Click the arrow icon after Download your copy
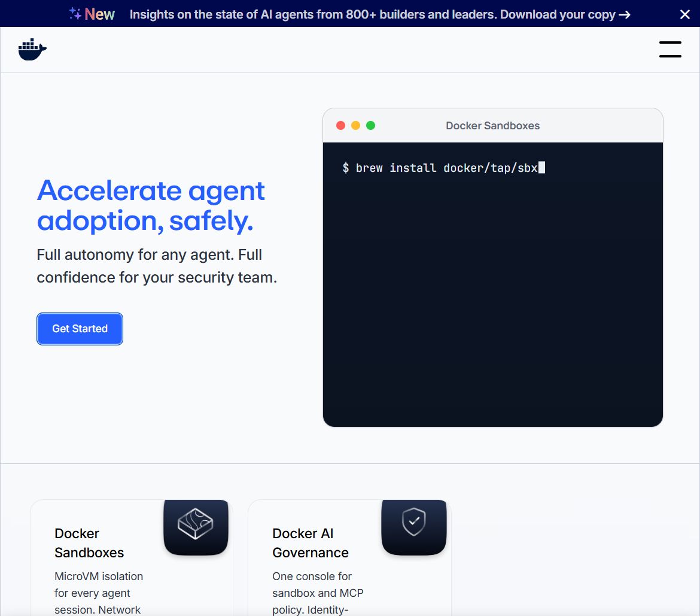 (624, 15)
